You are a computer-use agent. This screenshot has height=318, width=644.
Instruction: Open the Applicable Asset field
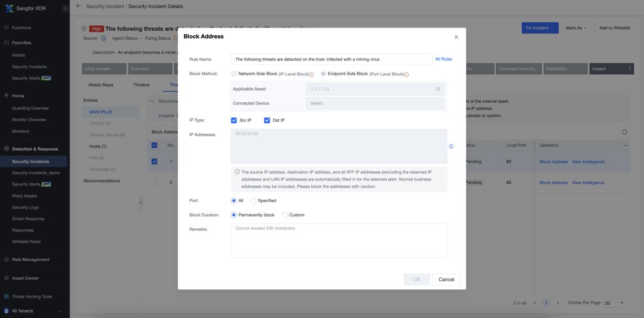pos(375,89)
